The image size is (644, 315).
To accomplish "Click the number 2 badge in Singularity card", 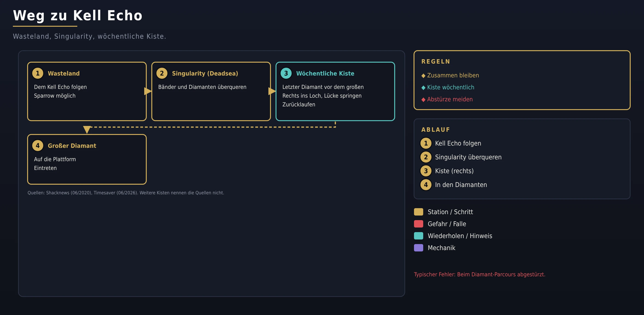I will pyautogui.click(x=162, y=73).
